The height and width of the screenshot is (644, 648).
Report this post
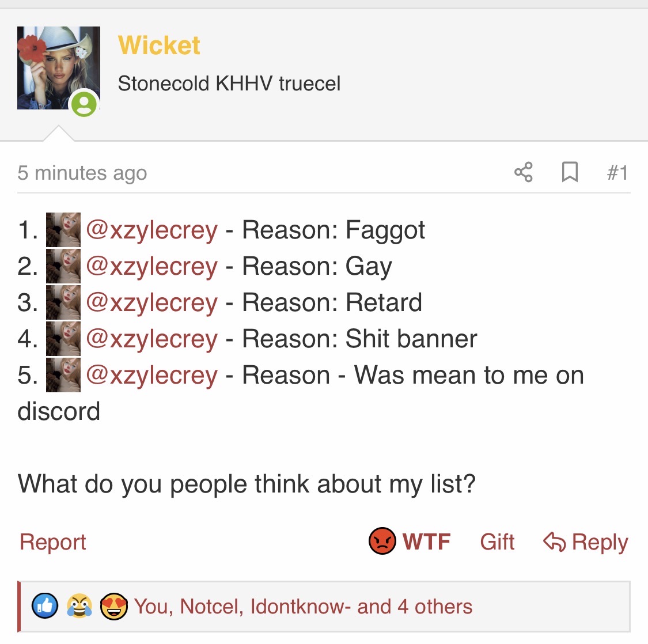pyautogui.click(x=53, y=541)
